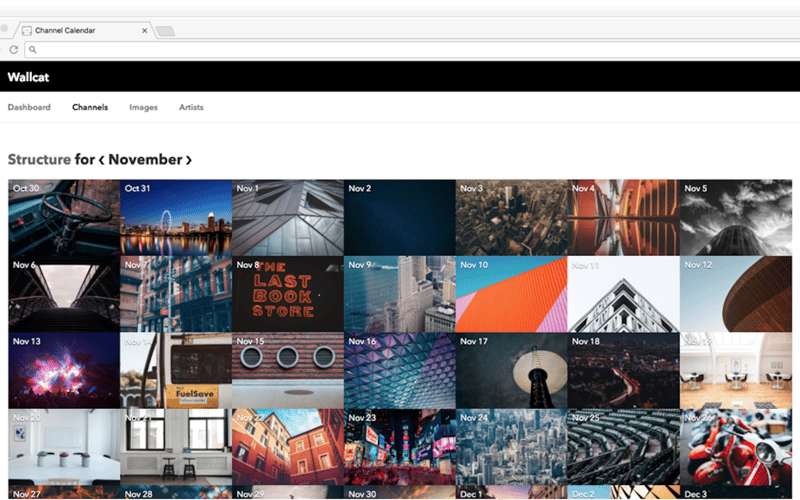Open the Nov 30 image tile
Viewport: 800px width, 500px height.
coord(399,492)
